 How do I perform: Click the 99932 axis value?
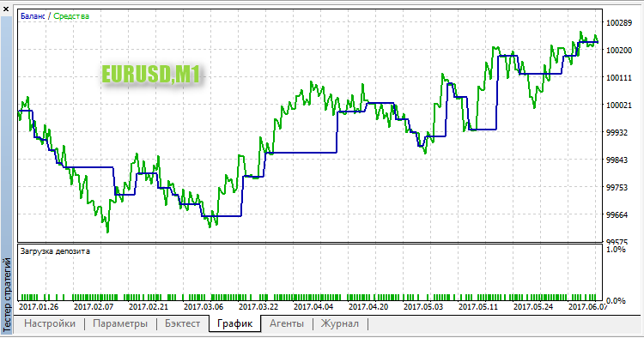[617, 133]
